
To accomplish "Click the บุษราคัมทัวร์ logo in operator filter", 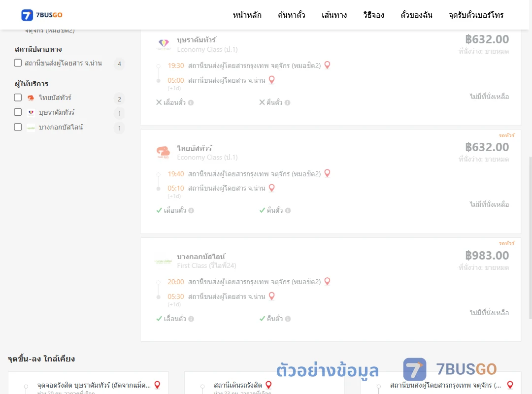I will point(31,113).
